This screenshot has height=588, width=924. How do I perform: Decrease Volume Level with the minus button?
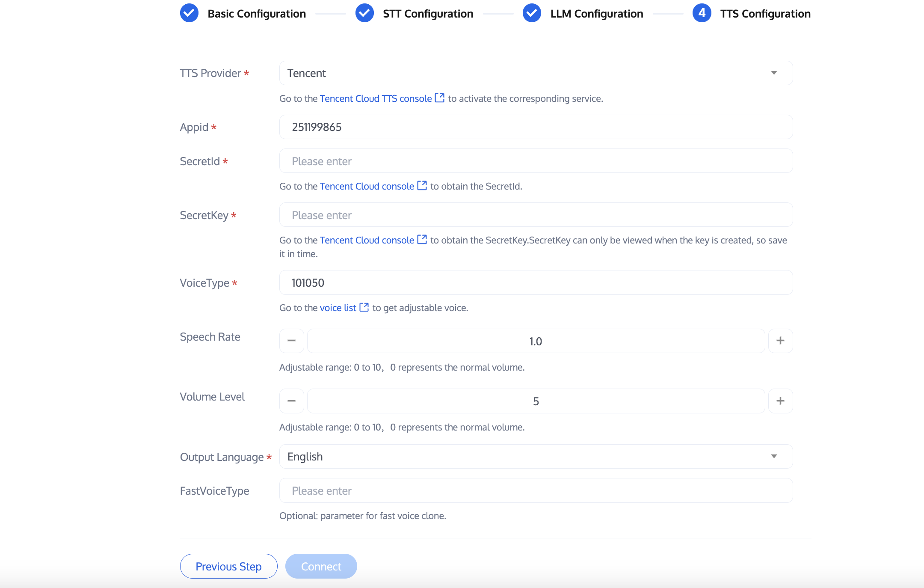[291, 401]
